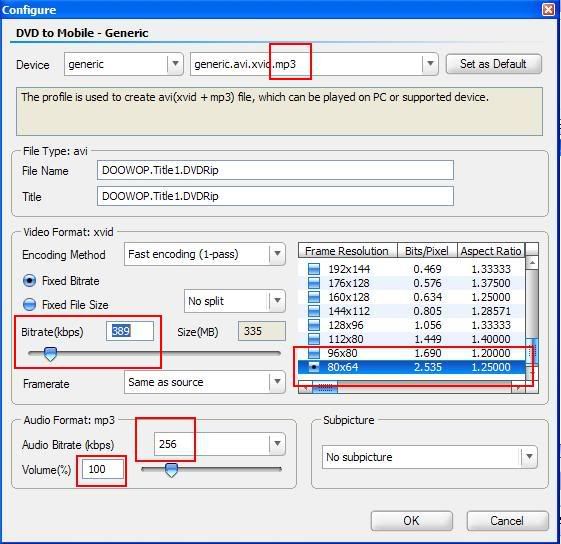Click the Volume slider handle
Image resolution: width=561 pixels, height=544 pixels.
tap(171, 470)
